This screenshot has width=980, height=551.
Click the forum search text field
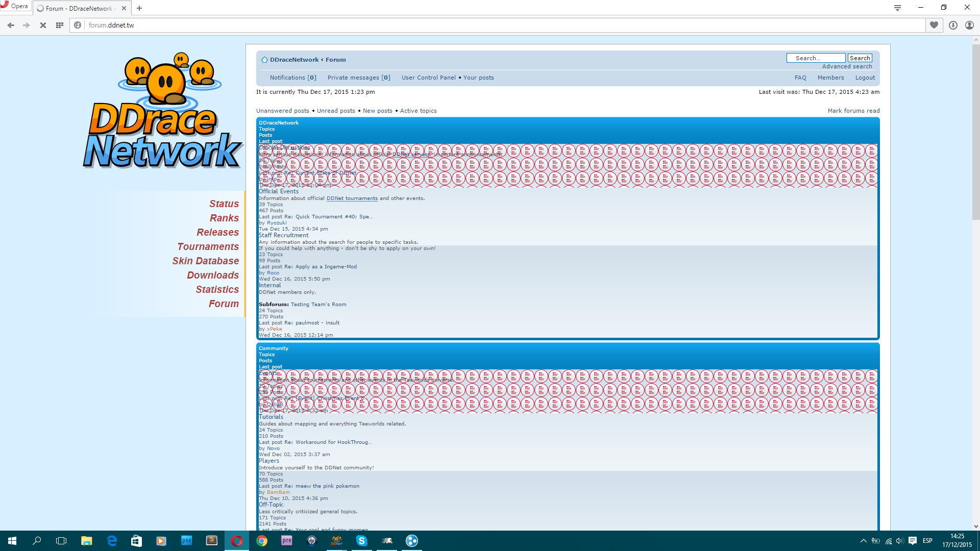815,58
